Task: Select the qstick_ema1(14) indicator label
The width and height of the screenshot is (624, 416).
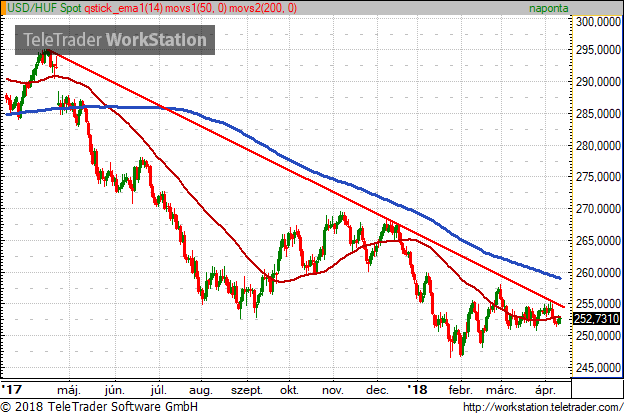Action: [x=123, y=8]
